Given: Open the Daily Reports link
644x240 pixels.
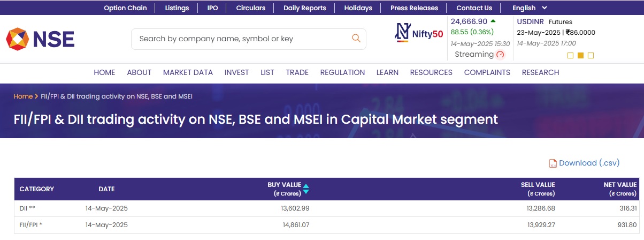Looking at the screenshot, I should click(x=304, y=8).
